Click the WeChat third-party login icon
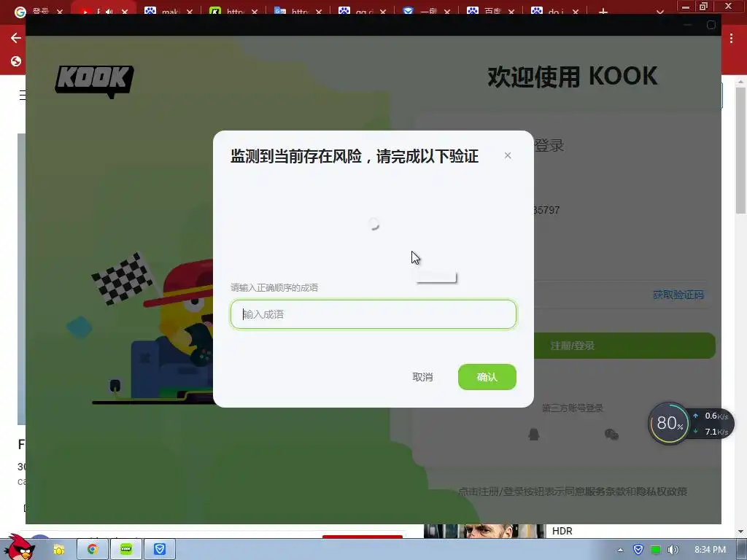 tap(611, 435)
